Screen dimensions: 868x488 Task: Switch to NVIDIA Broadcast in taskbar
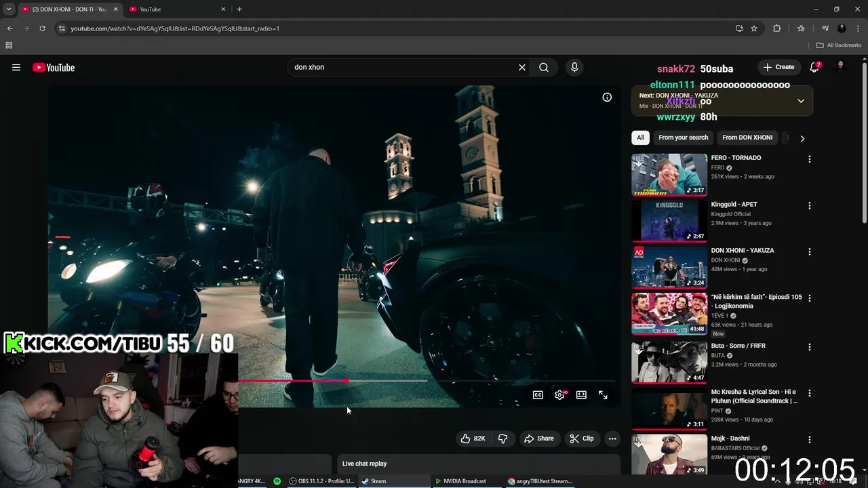(461, 481)
